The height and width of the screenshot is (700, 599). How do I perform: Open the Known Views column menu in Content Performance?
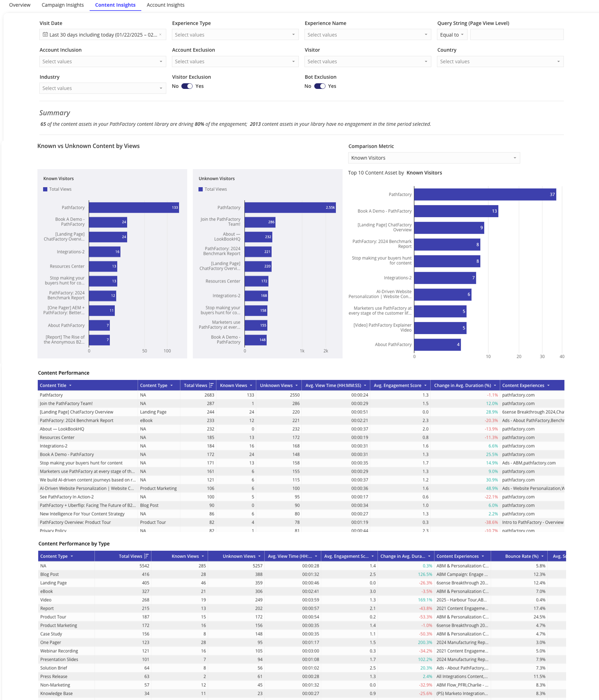(x=251, y=385)
